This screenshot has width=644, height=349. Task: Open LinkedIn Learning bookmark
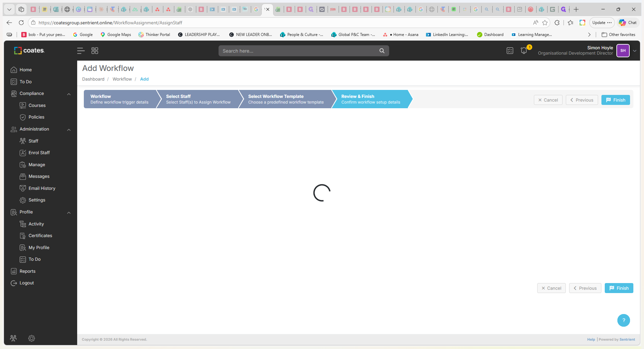447,35
